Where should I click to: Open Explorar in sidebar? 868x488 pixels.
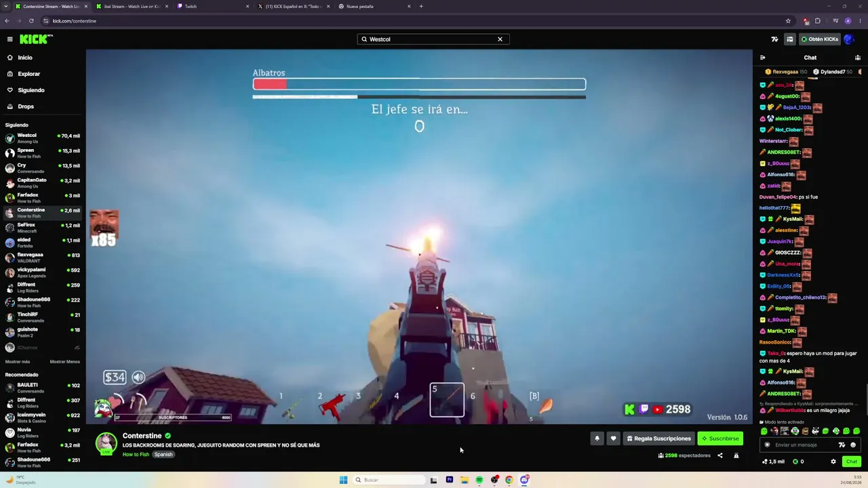click(42, 74)
